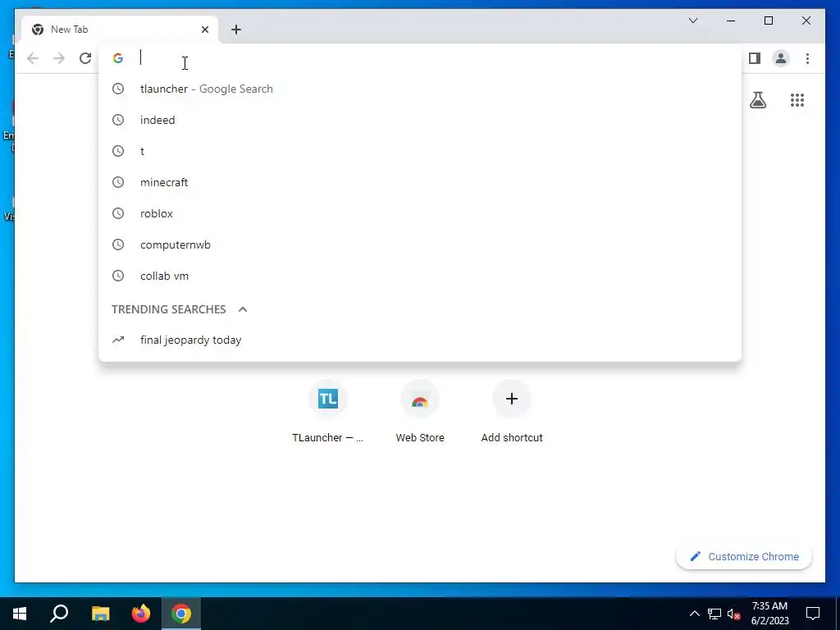Choose 'tlauncher - Google Search' suggestion
Viewport: 840px width, 630px height.
[x=420, y=89]
